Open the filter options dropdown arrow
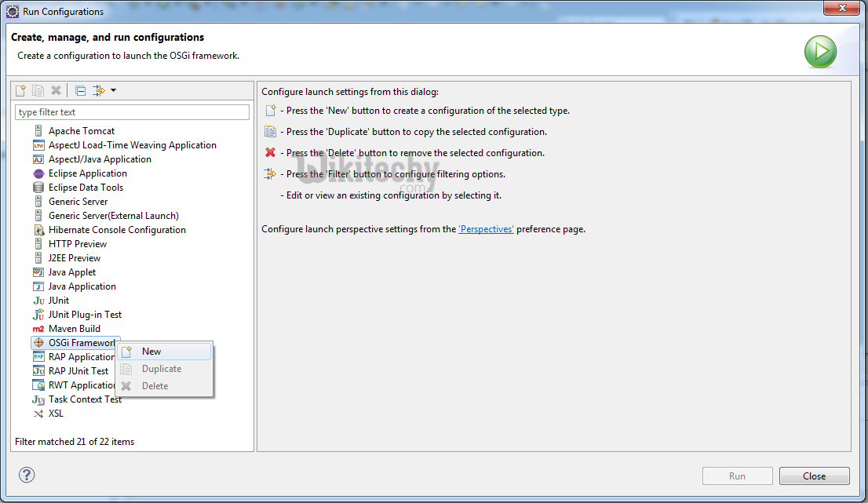This screenshot has height=503, width=868. (x=114, y=91)
